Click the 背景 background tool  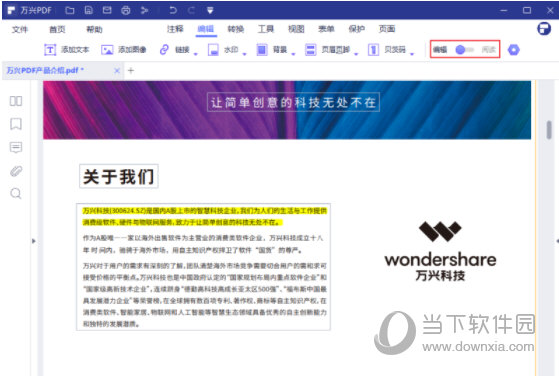(272, 50)
